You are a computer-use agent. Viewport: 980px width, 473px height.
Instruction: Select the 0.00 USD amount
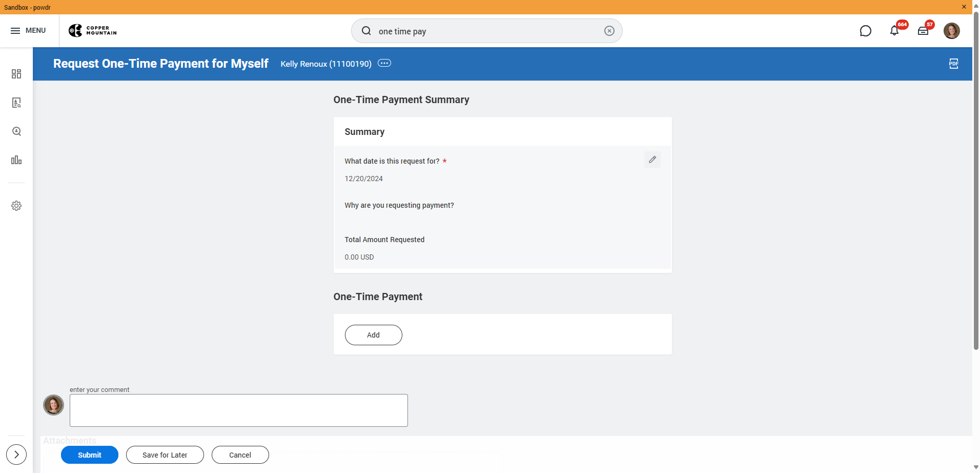[359, 257]
